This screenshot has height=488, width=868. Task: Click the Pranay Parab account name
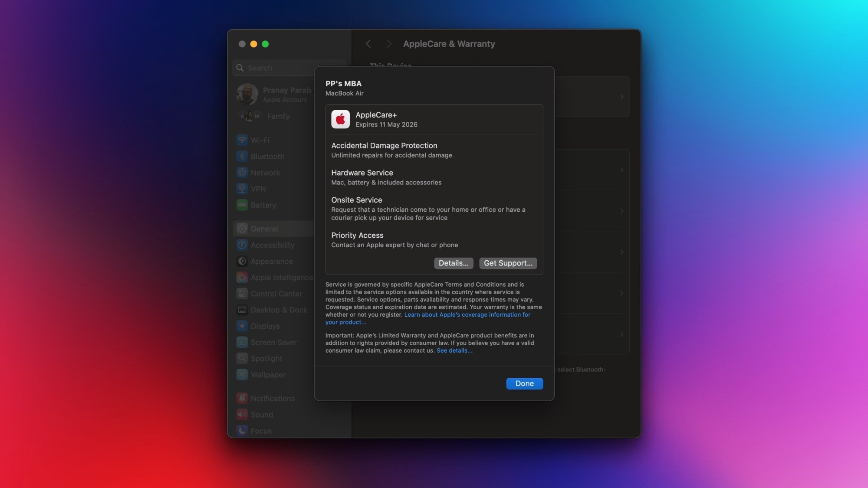coord(287,90)
